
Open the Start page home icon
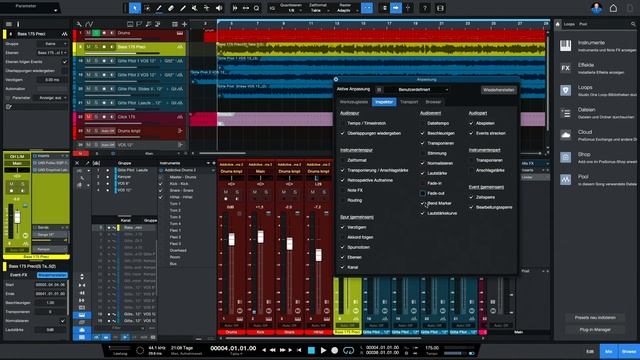point(613,8)
